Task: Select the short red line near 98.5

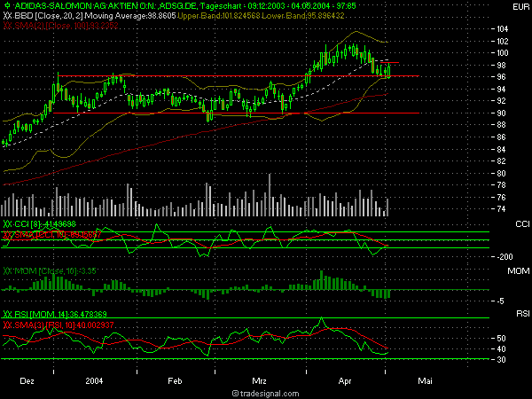Action: pos(389,63)
